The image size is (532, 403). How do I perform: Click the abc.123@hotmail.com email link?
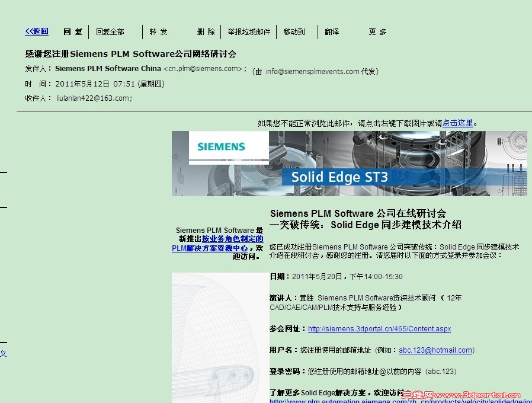[435, 350]
